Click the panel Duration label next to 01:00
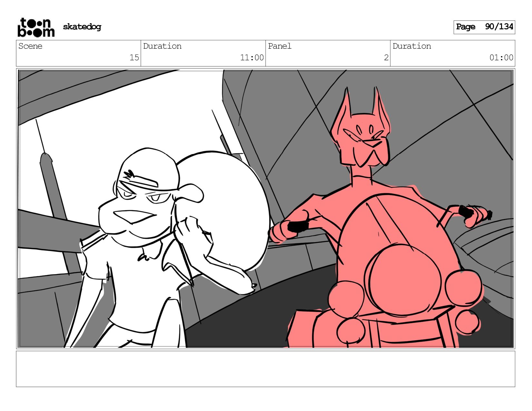Screen dimensions: 532x411 [x=412, y=46]
